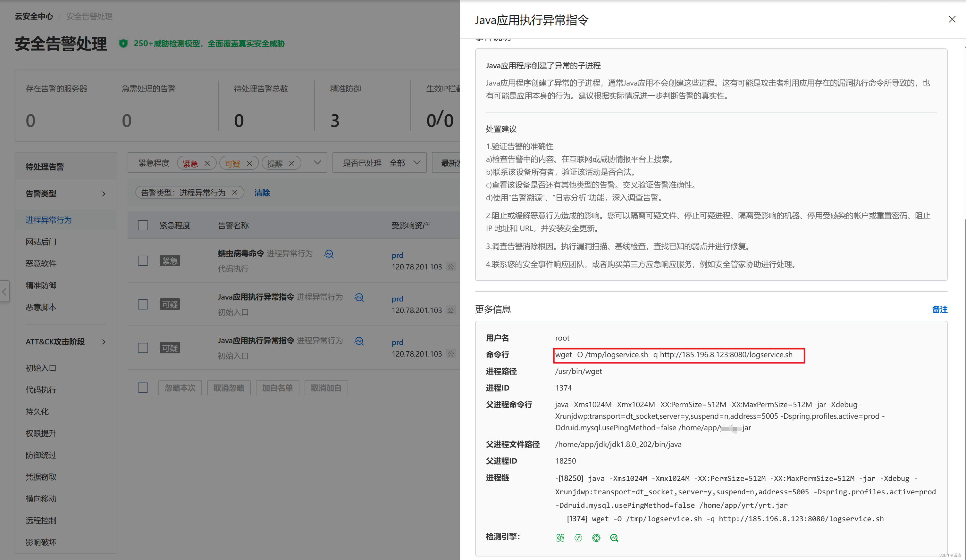The width and height of the screenshot is (966, 560).
Task: Open the prd asset link in second row
Action: (x=398, y=299)
